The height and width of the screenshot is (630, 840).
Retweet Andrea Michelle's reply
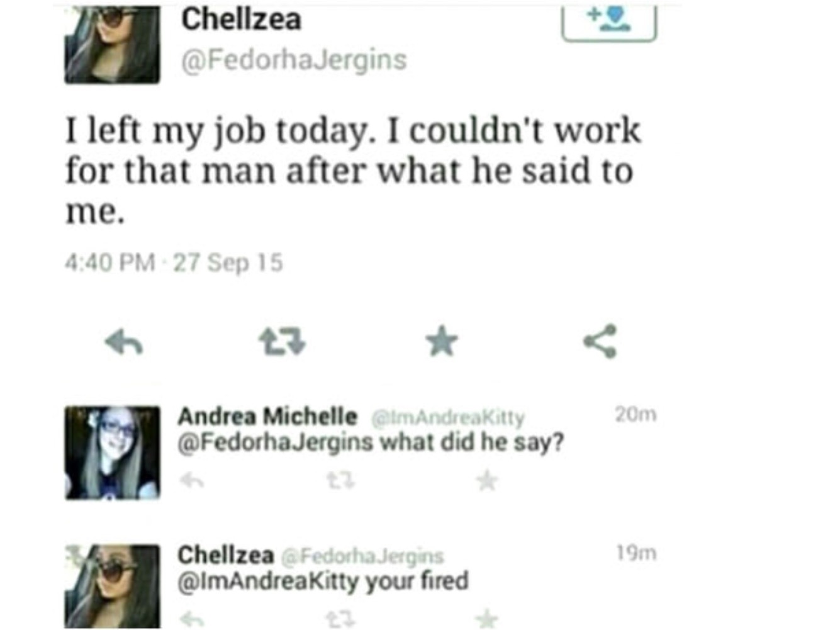tap(340, 481)
